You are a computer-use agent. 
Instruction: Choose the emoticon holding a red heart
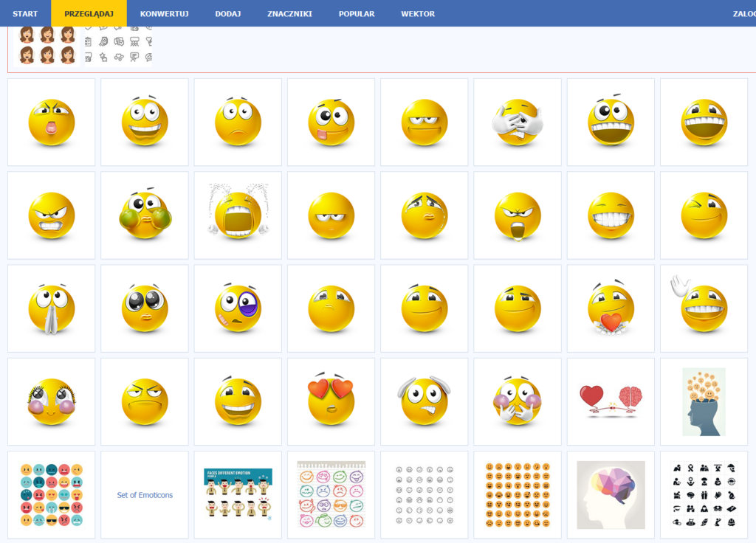pyautogui.click(x=611, y=308)
